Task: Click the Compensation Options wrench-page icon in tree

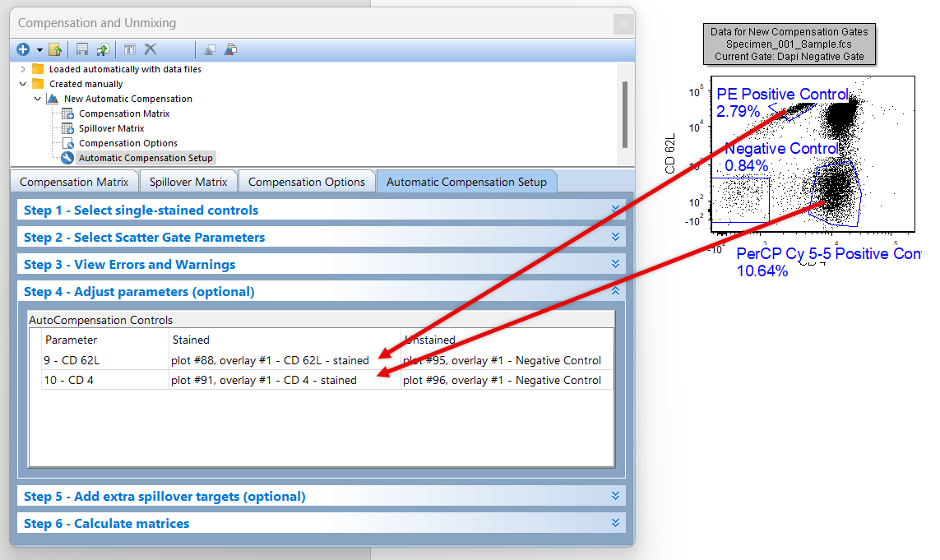Action: (x=67, y=143)
